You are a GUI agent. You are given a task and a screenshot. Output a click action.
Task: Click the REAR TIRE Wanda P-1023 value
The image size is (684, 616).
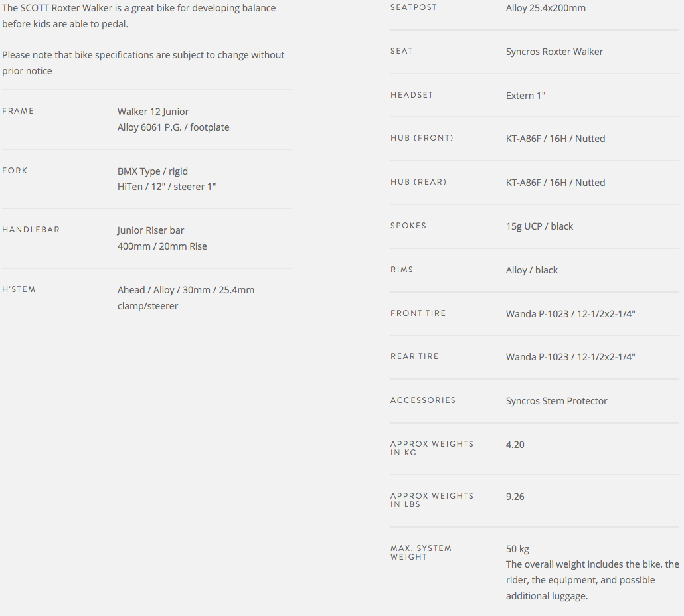pyautogui.click(x=570, y=357)
